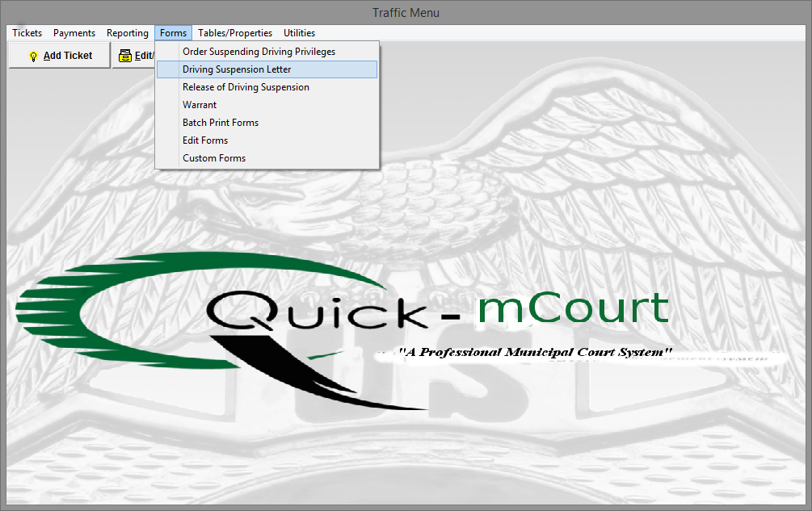Open the Reporting menu

[128, 33]
